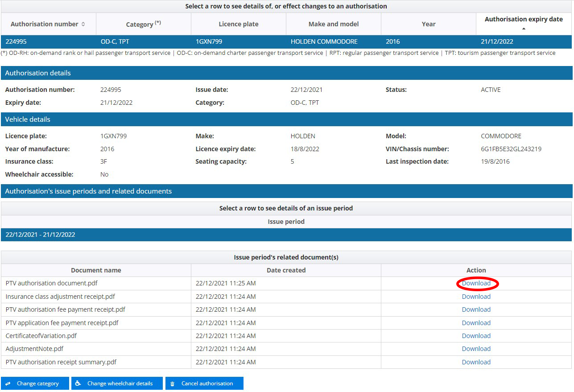Click the Year column header
The image size is (574, 392).
tap(429, 24)
